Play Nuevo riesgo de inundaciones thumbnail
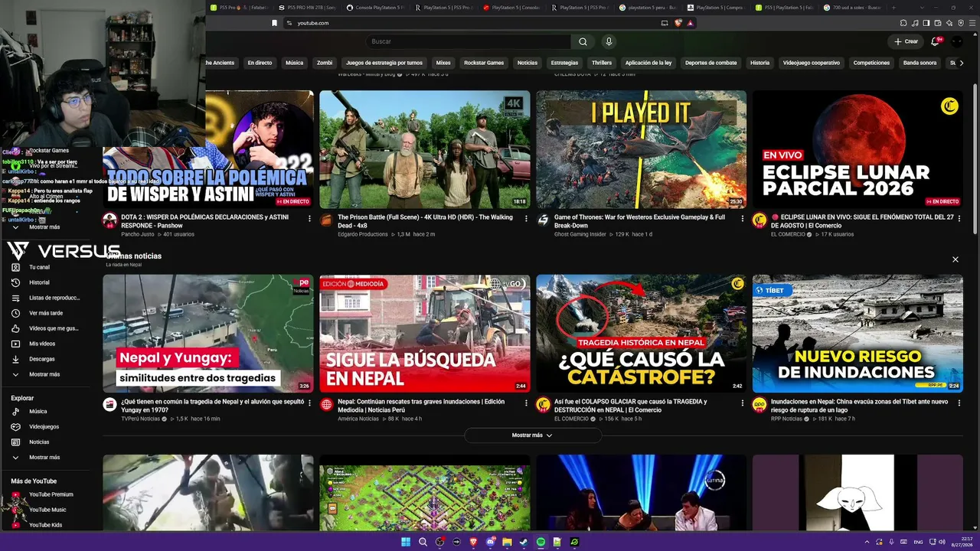This screenshot has width=980, height=551. pyautogui.click(x=857, y=334)
